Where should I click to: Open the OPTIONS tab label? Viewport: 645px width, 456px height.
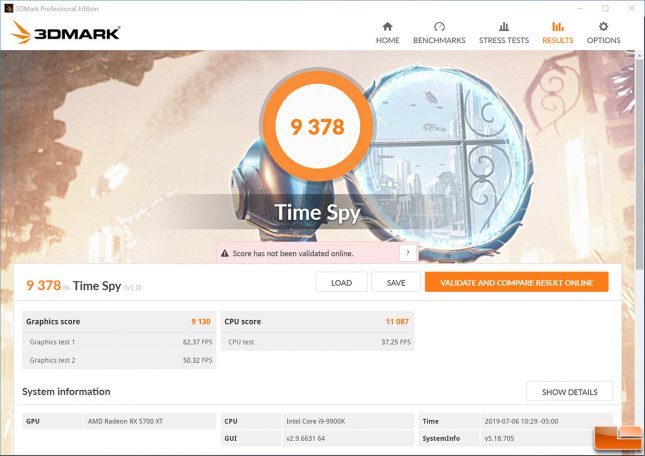pos(603,40)
